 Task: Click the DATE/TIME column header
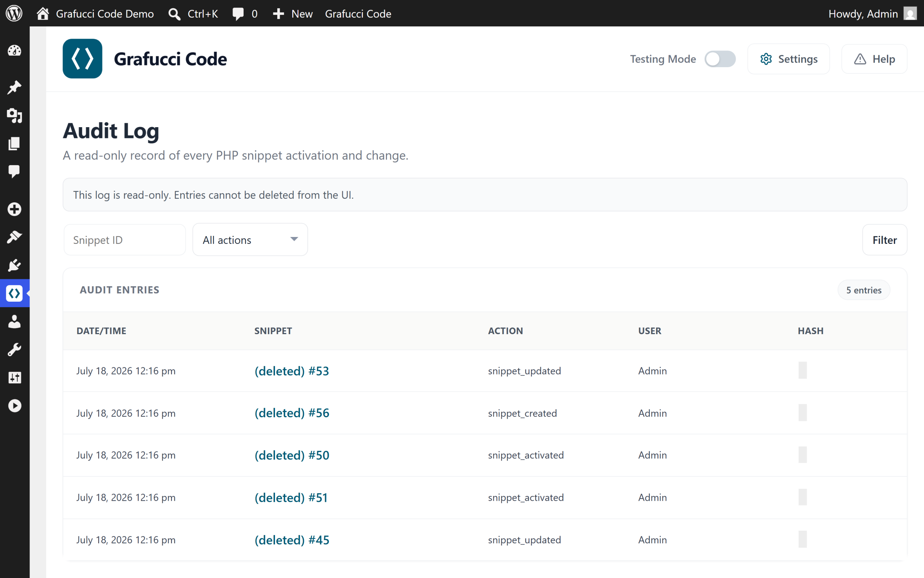point(101,331)
